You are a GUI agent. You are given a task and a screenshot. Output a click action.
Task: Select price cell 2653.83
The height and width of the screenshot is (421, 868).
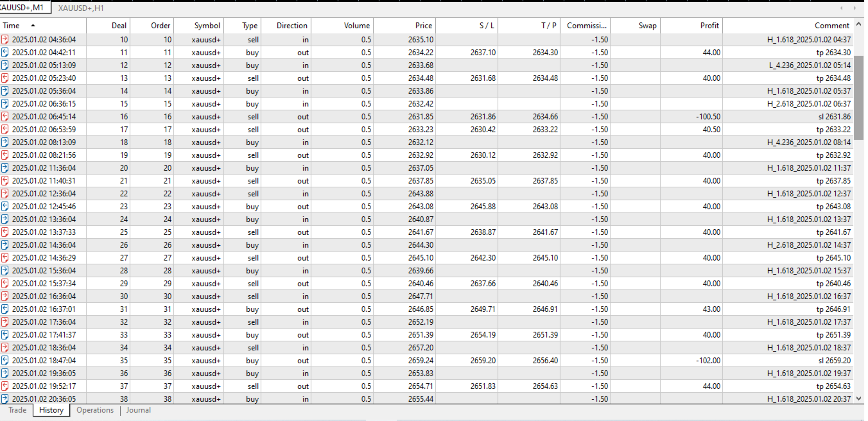421,374
